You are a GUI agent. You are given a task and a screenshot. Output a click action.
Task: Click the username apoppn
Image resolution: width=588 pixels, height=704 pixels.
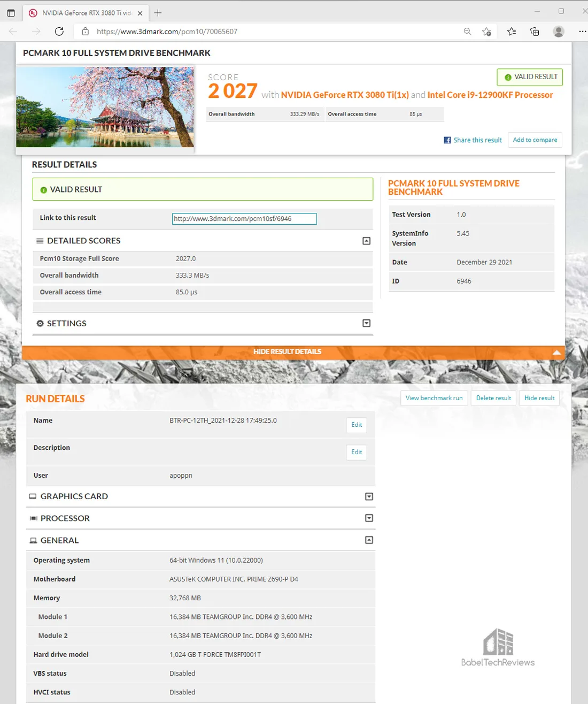click(x=181, y=476)
